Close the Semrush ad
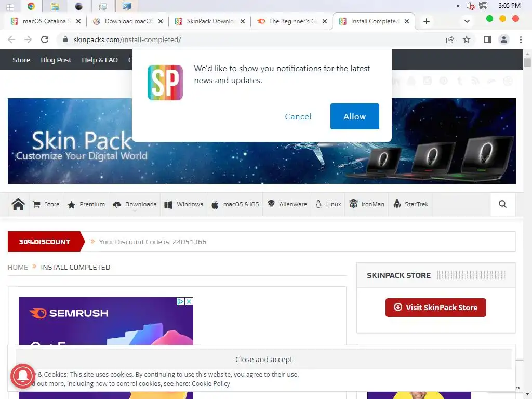The height and width of the screenshot is (399, 532). (189, 301)
